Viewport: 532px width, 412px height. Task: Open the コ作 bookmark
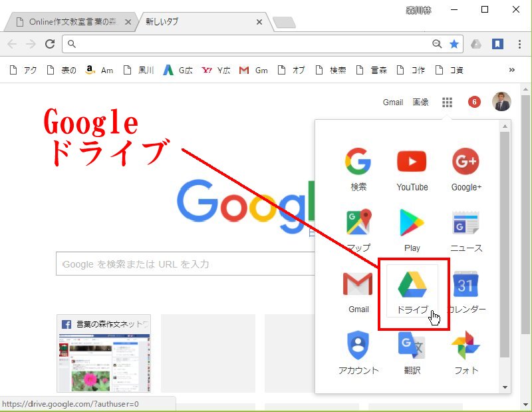coord(411,71)
